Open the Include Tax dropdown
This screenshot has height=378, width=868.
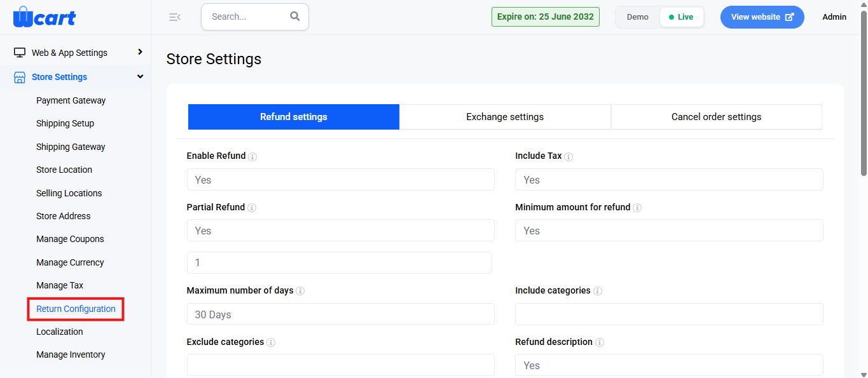pyautogui.click(x=669, y=180)
